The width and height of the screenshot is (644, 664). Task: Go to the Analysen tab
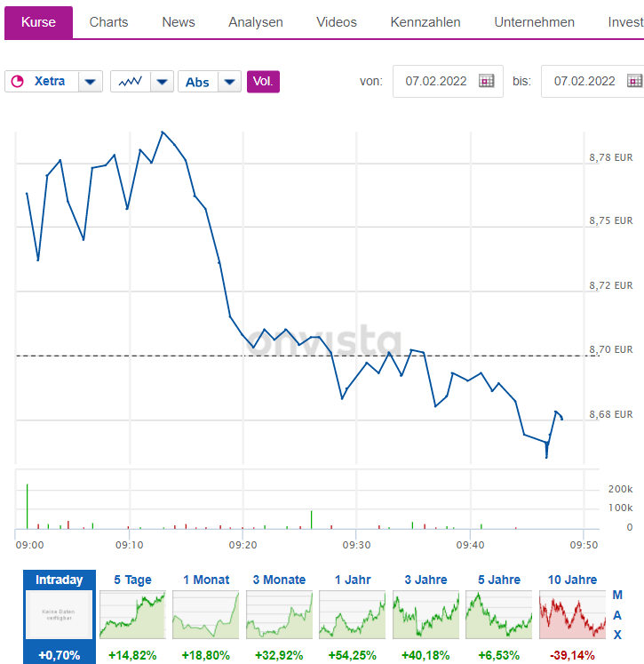[x=256, y=22]
